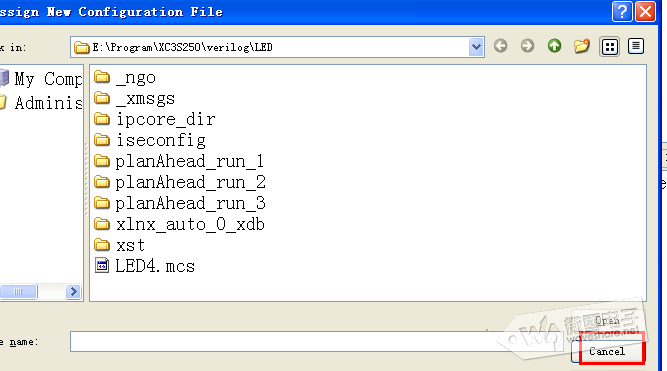Select the xlnx_auto_0_xdb folder

(180, 224)
